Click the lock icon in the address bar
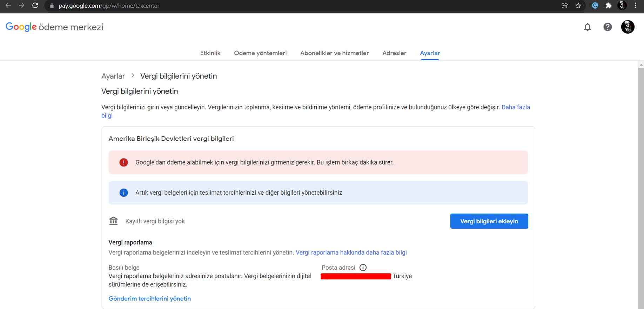644x309 pixels. pos(52,6)
